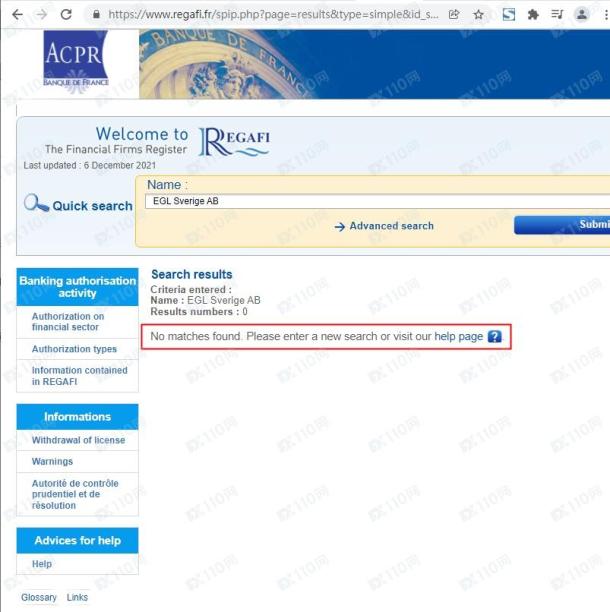Viewport: 610px width, 612px height.
Task: Click the Informations section header
Action: (x=77, y=417)
